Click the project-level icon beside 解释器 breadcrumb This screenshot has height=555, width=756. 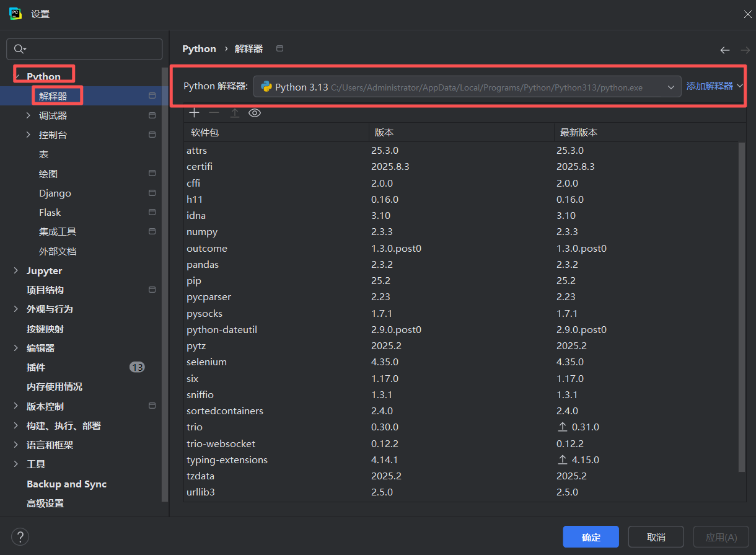click(x=279, y=48)
